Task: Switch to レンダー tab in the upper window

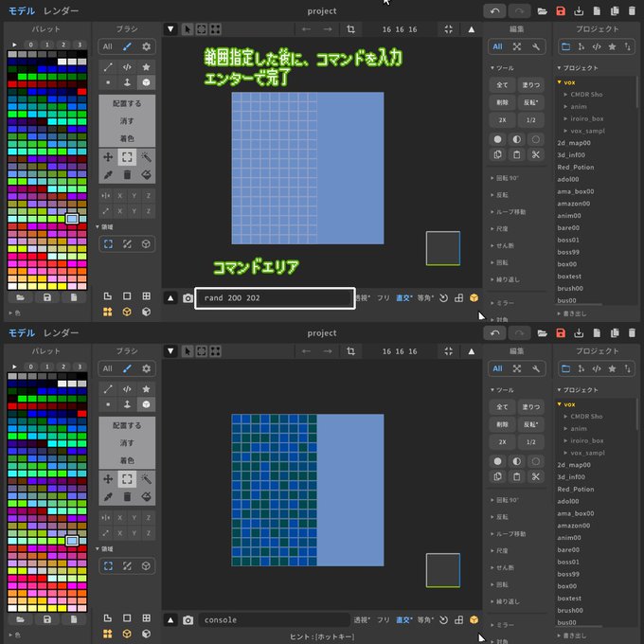Action: pyautogui.click(x=62, y=11)
